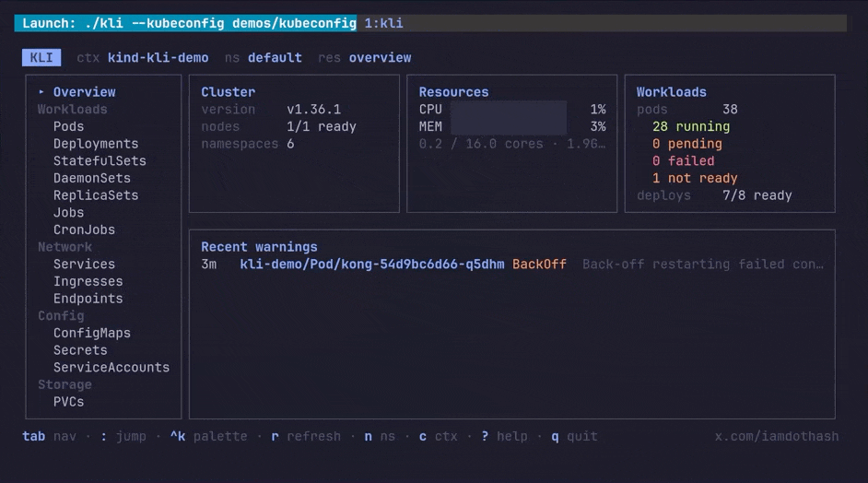This screenshot has height=483, width=868.
Task: Click the Back-off restarting failed message
Action: pos(703,264)
